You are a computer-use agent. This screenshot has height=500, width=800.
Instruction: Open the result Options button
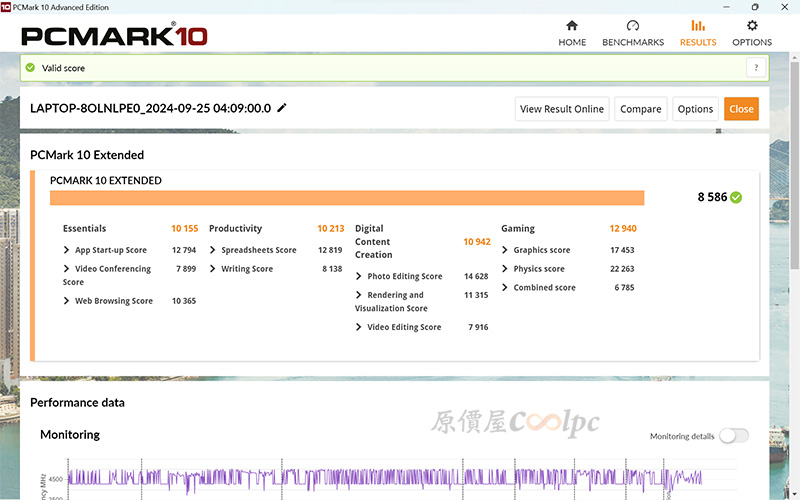[695, 109]
